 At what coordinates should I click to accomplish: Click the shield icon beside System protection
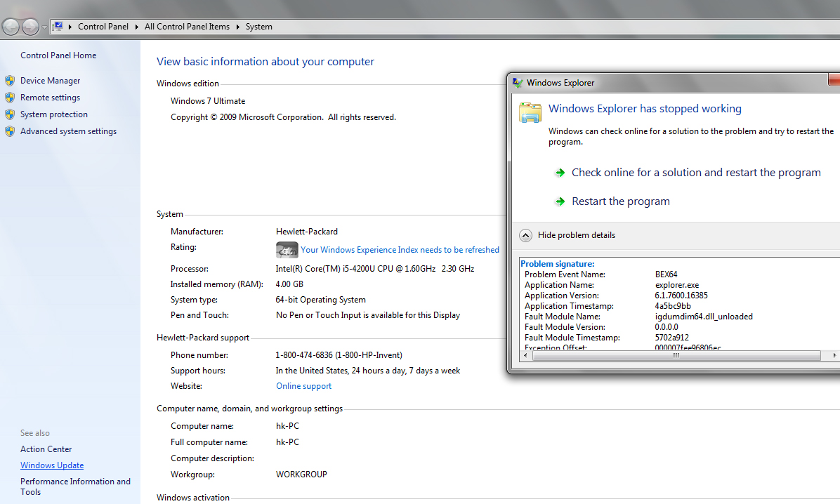point(10,114)
